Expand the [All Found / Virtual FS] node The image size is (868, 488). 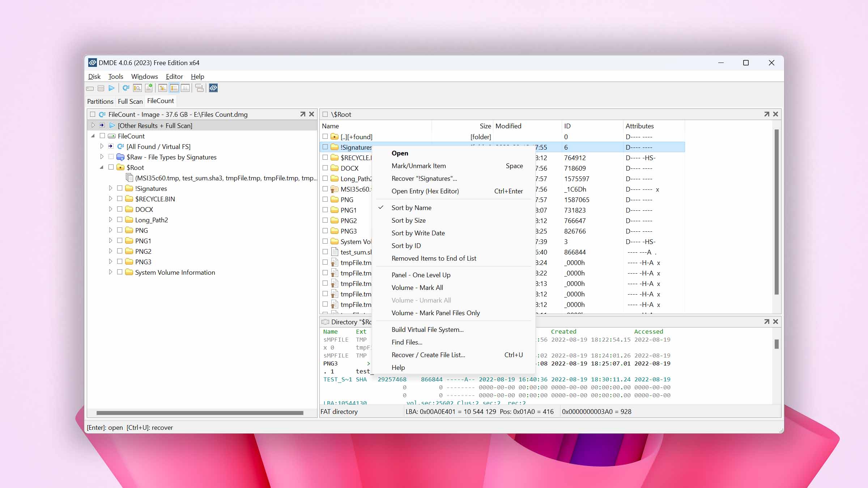coord(102,146)
